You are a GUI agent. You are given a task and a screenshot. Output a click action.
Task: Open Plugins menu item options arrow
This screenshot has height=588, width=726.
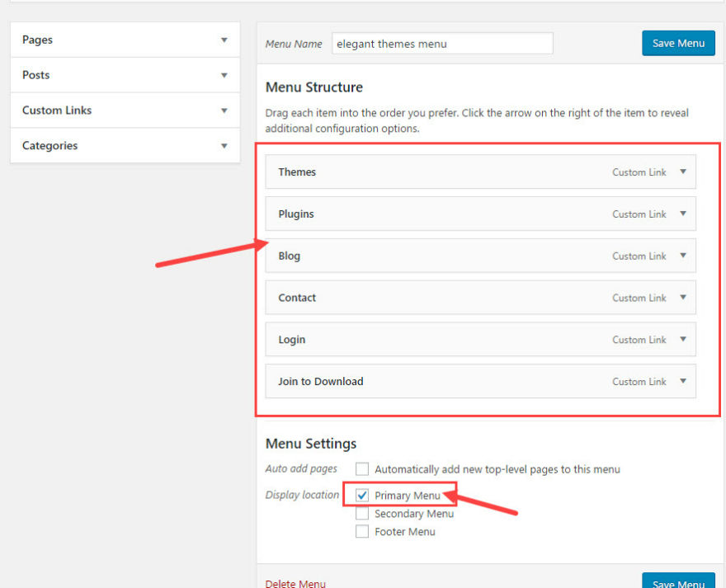click(x=683, y=214)
